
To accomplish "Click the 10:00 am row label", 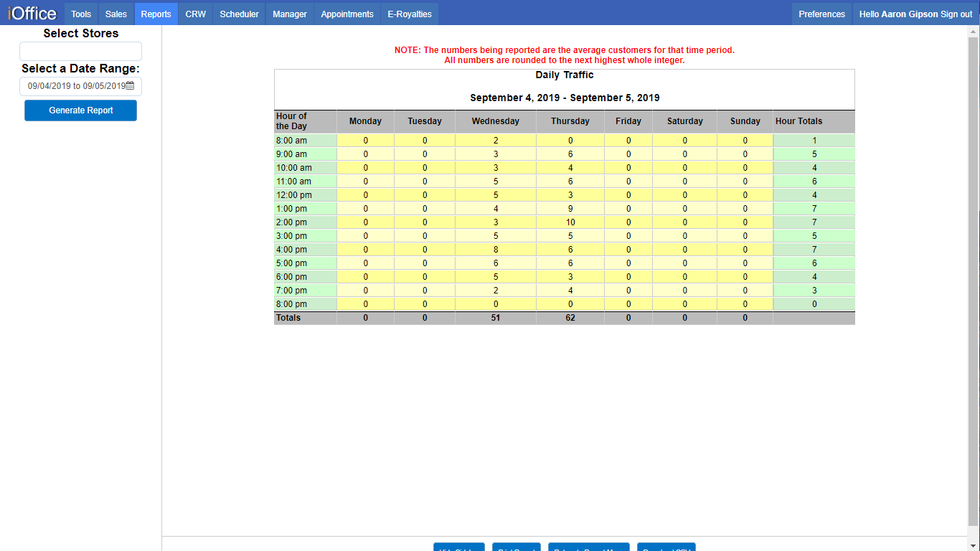I will pyautogui.click(x=306, y=168).
